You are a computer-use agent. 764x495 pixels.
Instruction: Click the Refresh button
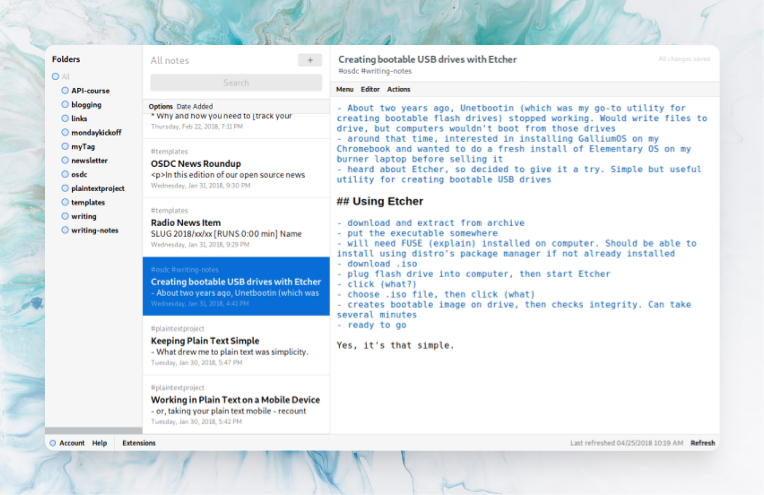click(702, 443)
